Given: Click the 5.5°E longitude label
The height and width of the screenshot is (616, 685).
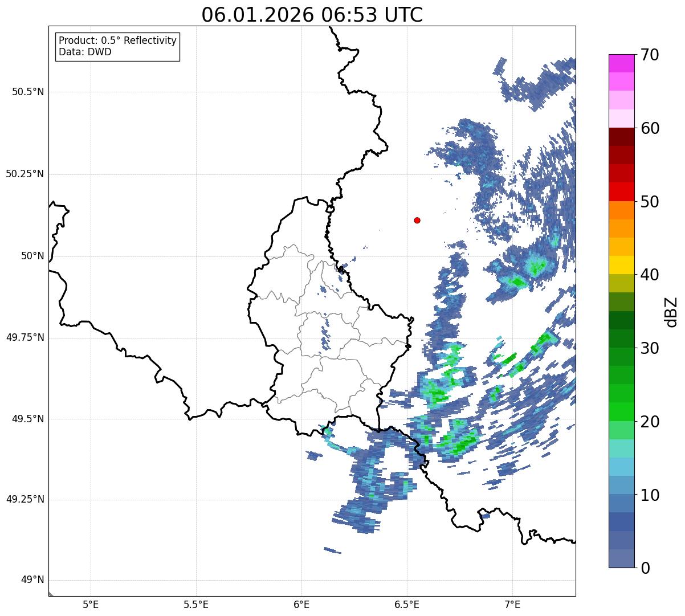Looking at the screenshot, I should [196, 604].
